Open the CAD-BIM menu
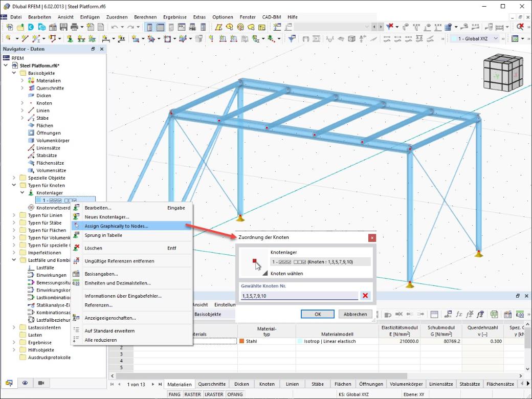 pos(272,17)
